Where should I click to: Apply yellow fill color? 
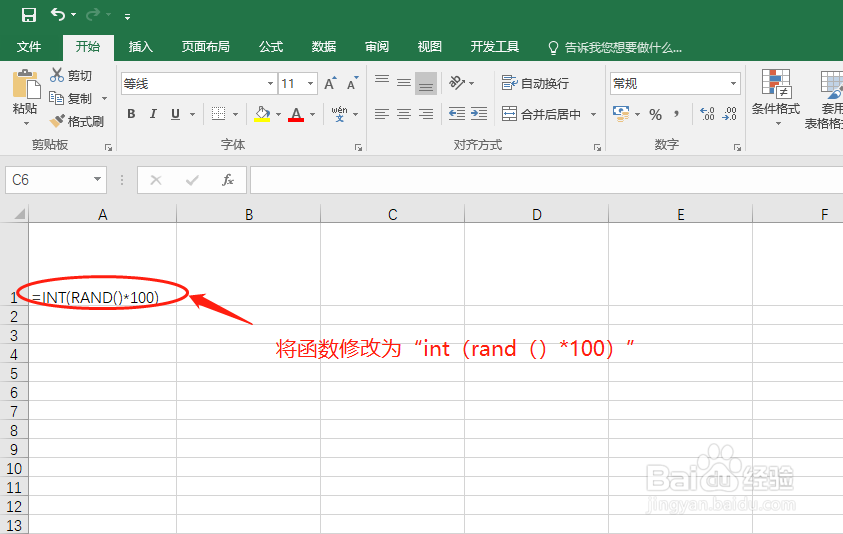coord(262,114)
